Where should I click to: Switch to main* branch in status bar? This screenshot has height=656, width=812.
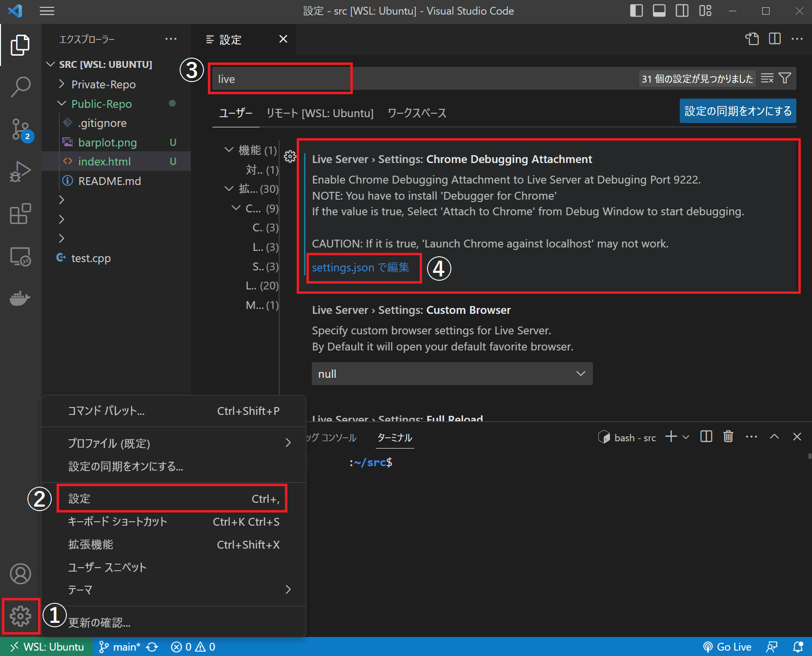coord(120,647)
